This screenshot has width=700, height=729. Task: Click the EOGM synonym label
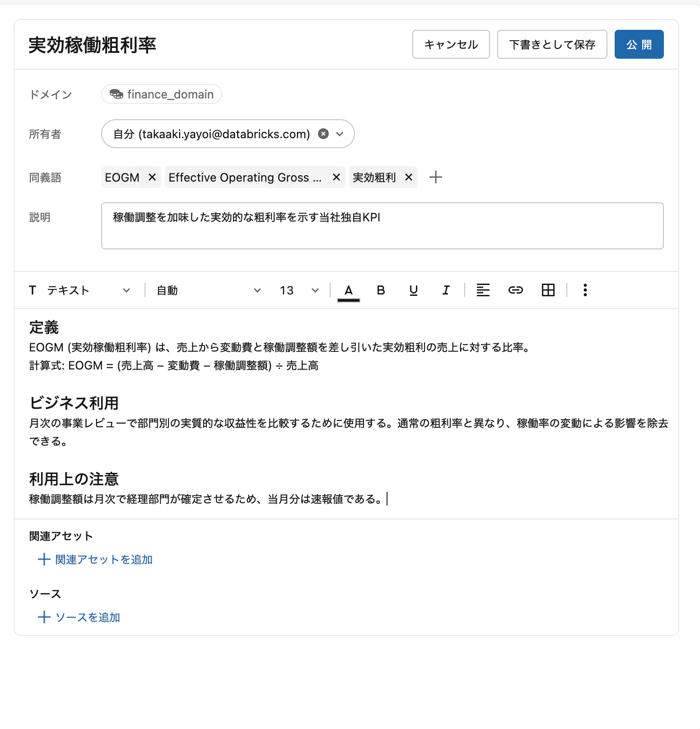(x=122, y=177)
